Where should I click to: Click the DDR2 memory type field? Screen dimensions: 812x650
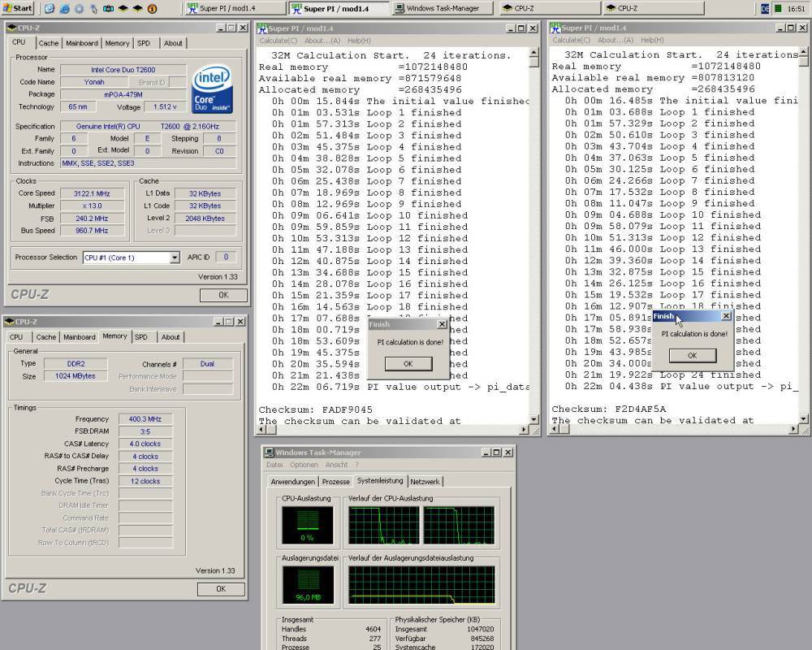click(76, 364)
